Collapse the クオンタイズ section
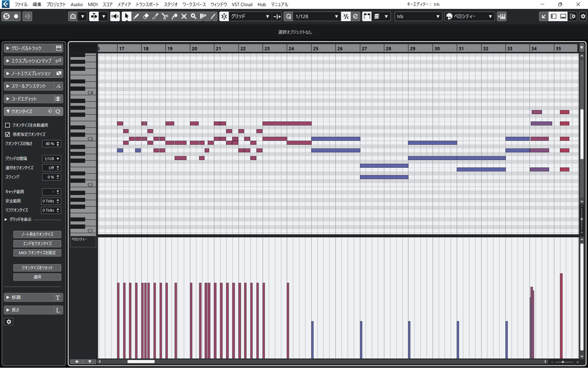 8,111
